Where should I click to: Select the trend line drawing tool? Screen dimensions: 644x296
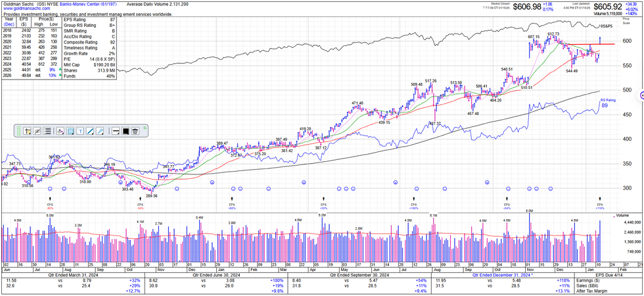(91, 131)
